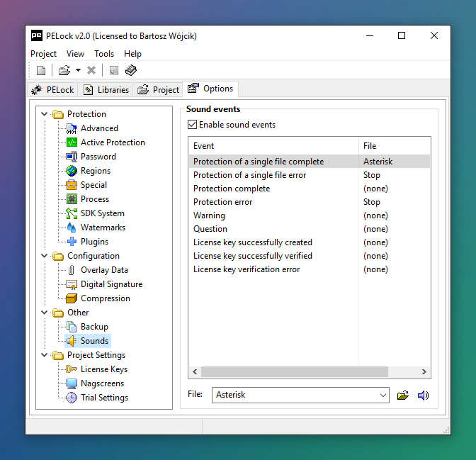Open Digital Signature options
This screenshot has width=476, height=460.
coord(111,284)
